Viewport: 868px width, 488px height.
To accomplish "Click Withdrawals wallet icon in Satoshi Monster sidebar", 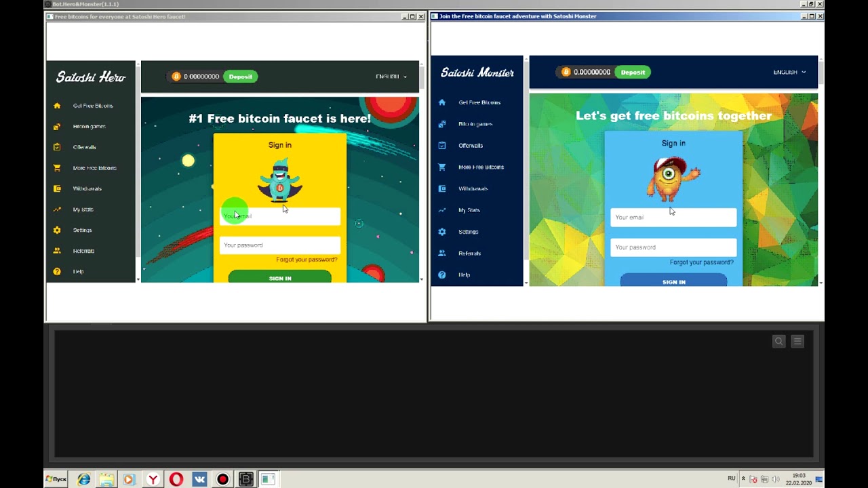I will (442, 188).
